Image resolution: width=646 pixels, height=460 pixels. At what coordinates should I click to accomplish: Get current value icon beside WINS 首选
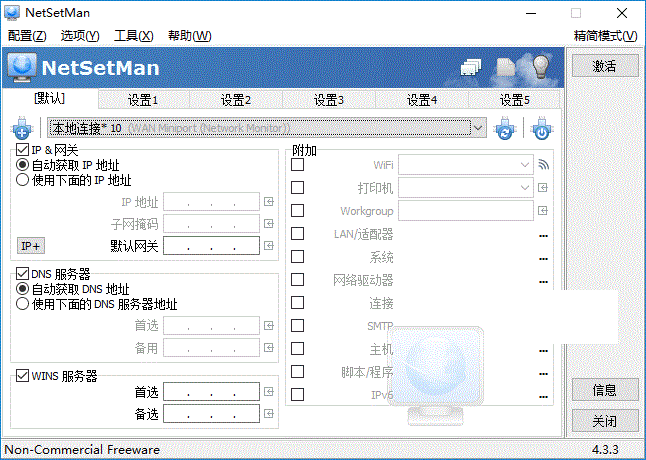pyautogui.click(x=269, y=392)
